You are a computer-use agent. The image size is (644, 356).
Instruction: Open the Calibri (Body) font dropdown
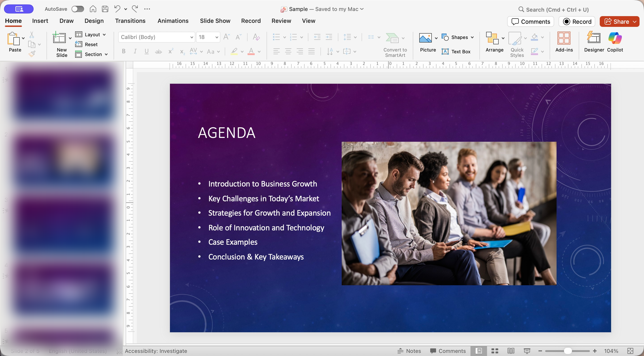(192, 37)
